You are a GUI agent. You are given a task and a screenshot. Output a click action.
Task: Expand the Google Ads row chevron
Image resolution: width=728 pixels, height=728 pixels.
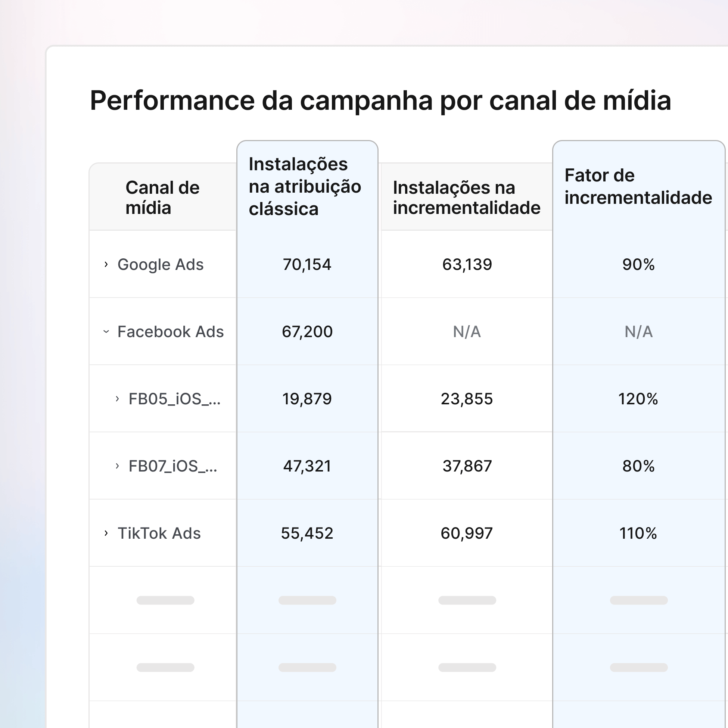(106, 265)
